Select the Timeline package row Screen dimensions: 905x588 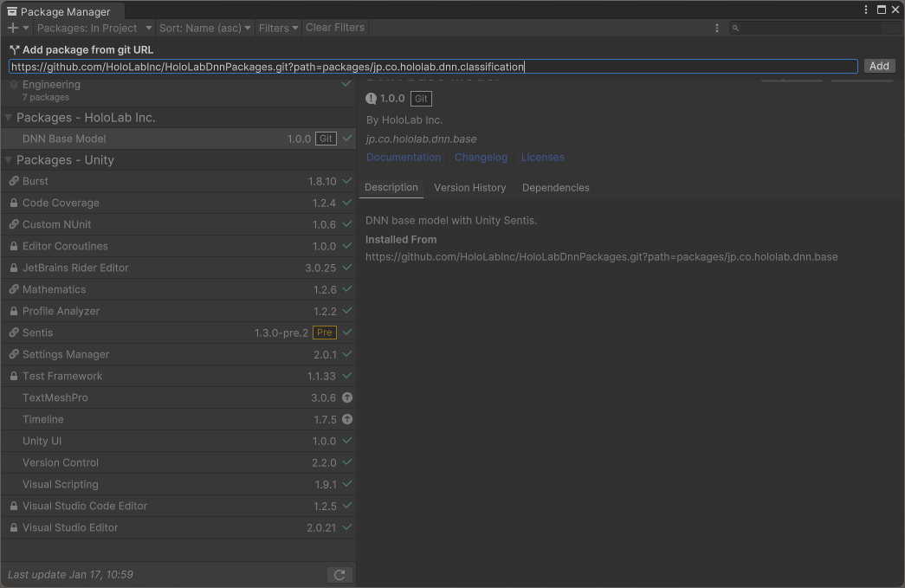pyautogui.click(x=178, y=419)
